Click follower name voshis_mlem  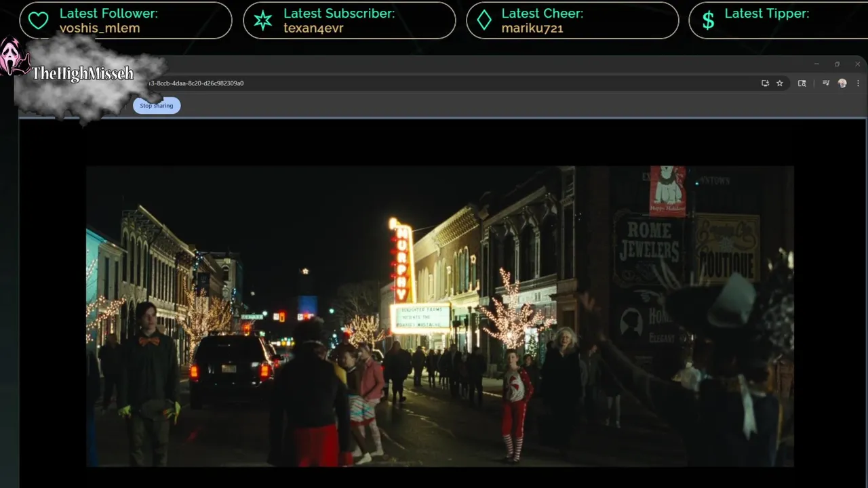coord(100,28)
